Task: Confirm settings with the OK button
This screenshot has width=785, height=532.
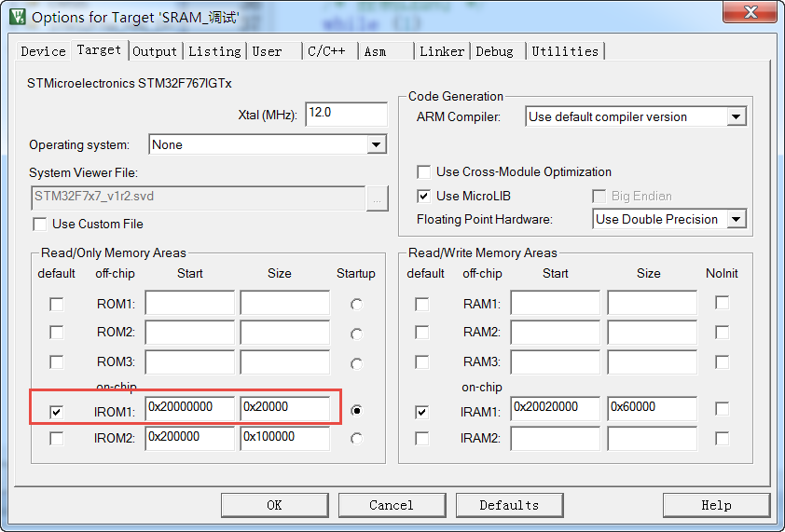Action: tap(275, 506)
